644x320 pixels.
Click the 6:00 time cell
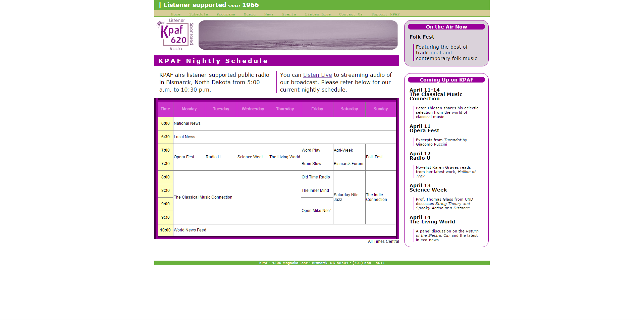pyautogui.click(x=165, y=123)
